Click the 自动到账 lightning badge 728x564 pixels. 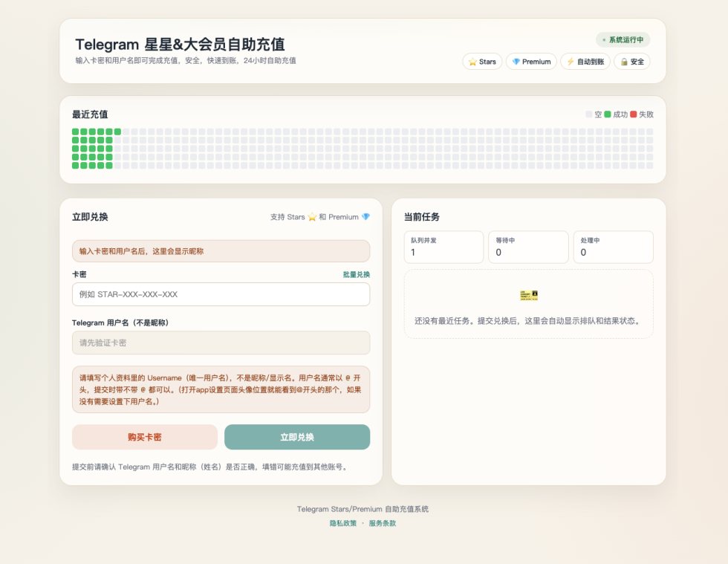tap(585, 62)
